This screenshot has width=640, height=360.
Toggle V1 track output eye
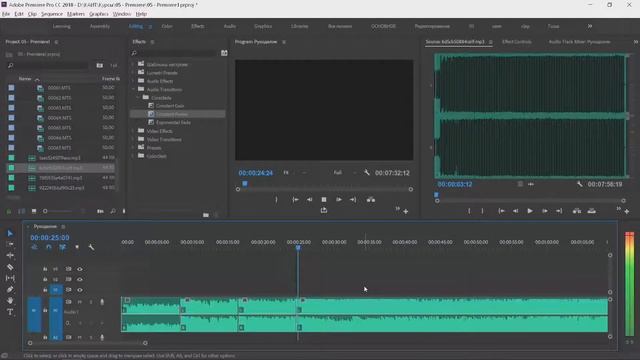click(x=80, y=290)
